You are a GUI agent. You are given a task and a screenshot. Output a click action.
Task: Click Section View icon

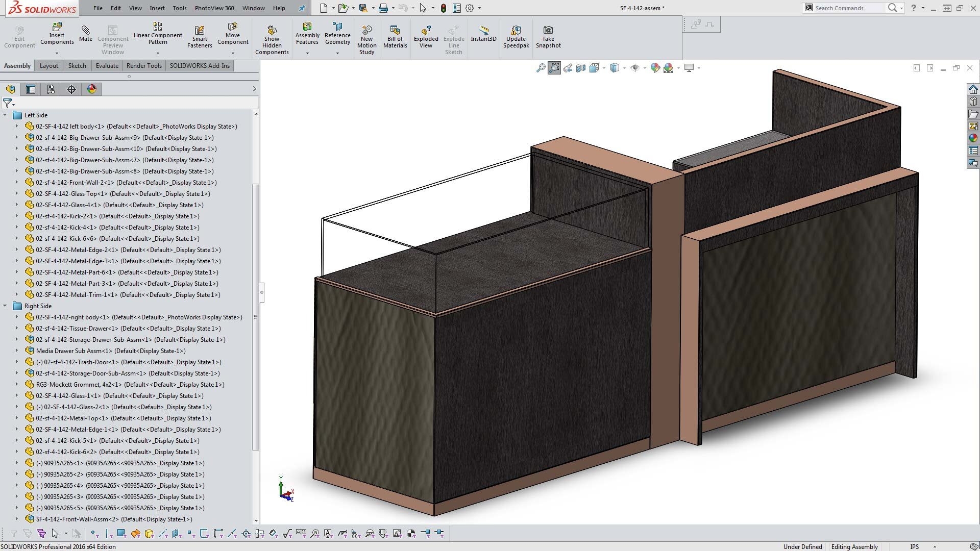[x=581, y=68]
